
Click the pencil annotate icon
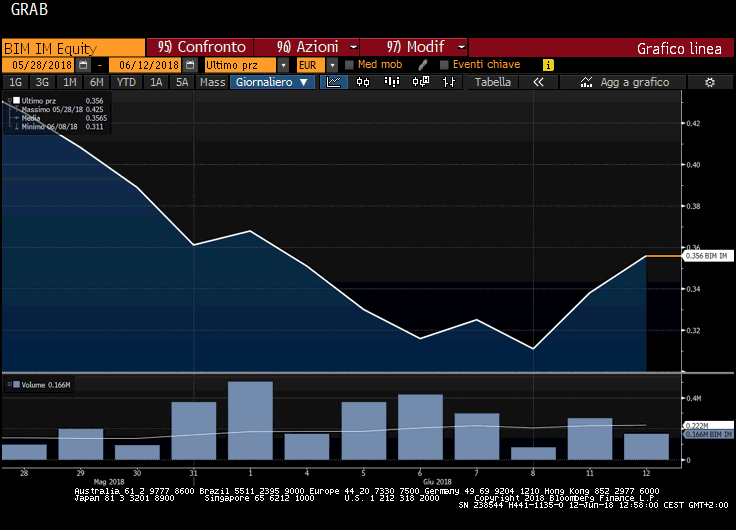point(423,65)
